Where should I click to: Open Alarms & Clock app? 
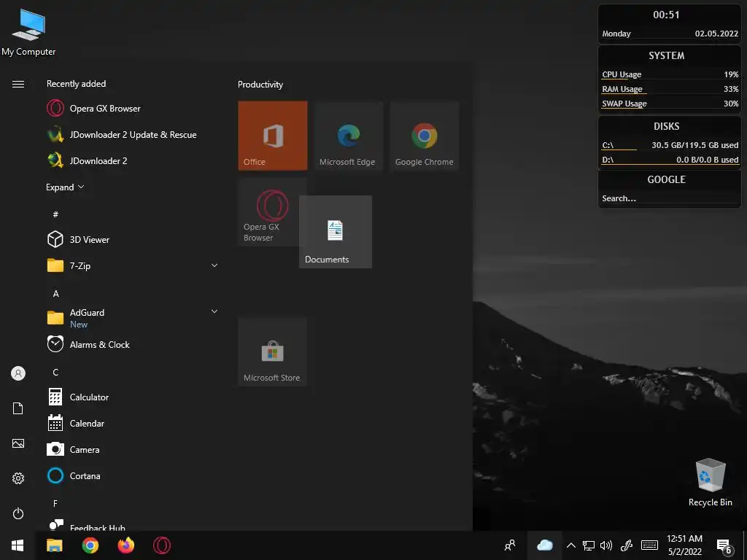click(x=133, y=344)
